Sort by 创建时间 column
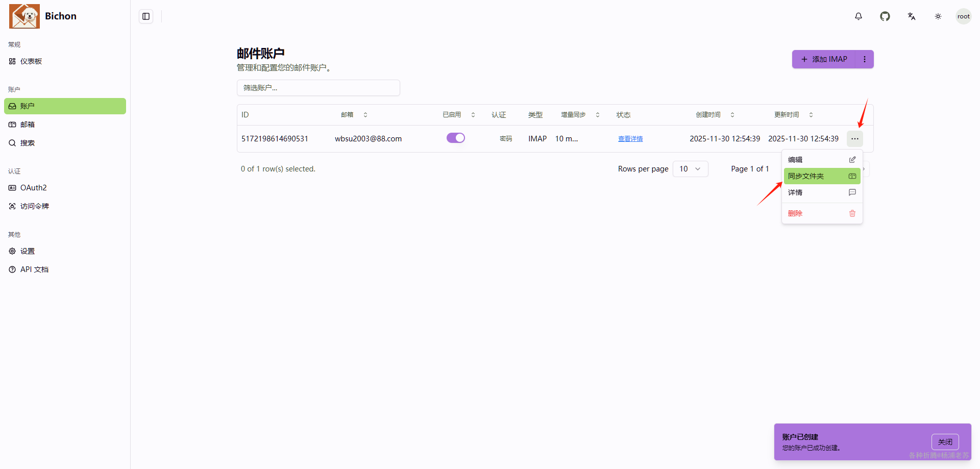980x469 pixels. point(715,115)
